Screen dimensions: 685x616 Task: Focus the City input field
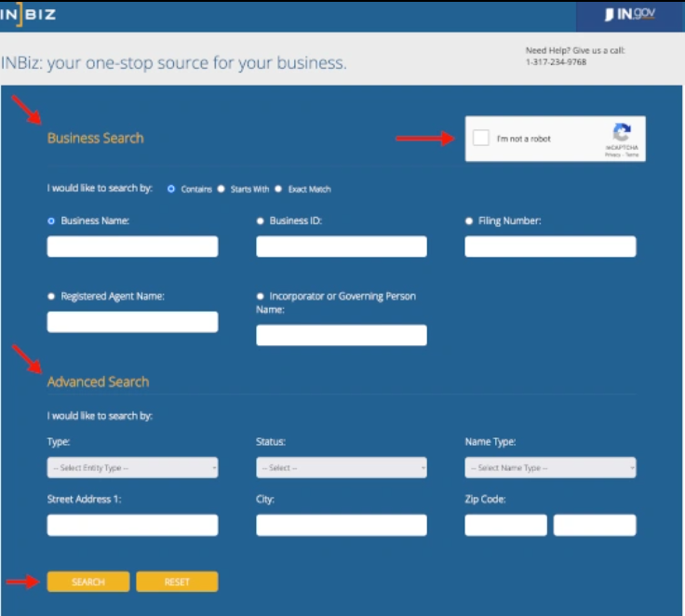click(341, 525)
